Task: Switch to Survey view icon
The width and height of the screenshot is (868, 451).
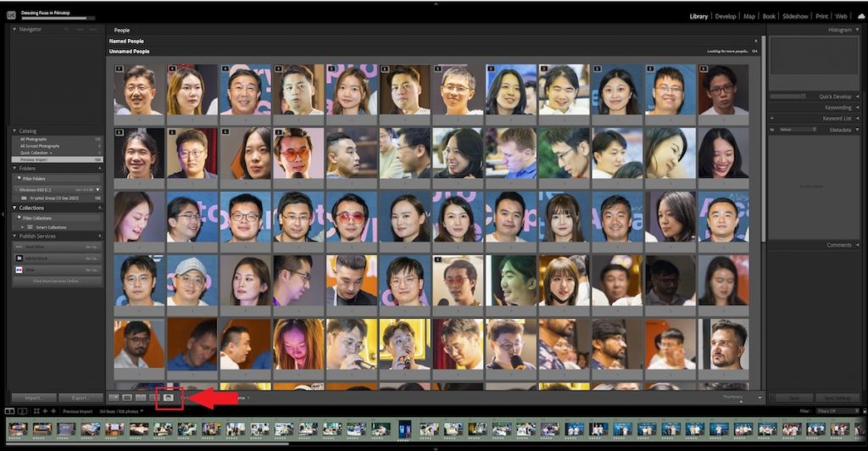Action: [155, 398]
